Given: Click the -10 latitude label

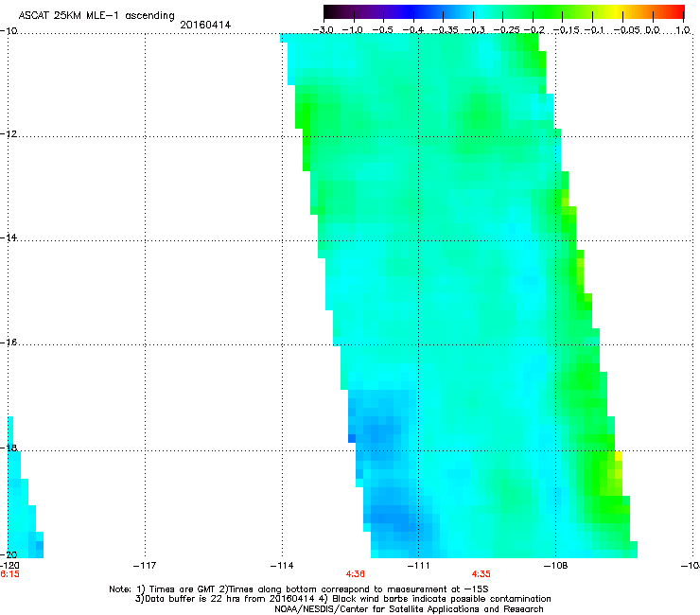Looking at the screenshot, I should [9, 31].
